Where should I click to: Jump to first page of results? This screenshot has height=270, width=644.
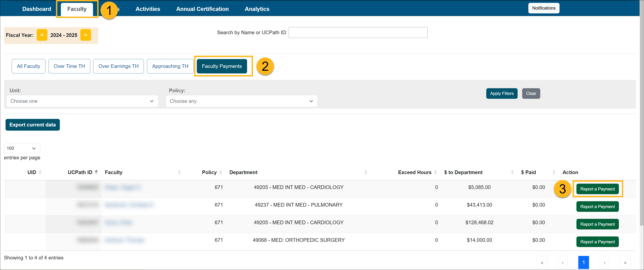pos(542,262)
